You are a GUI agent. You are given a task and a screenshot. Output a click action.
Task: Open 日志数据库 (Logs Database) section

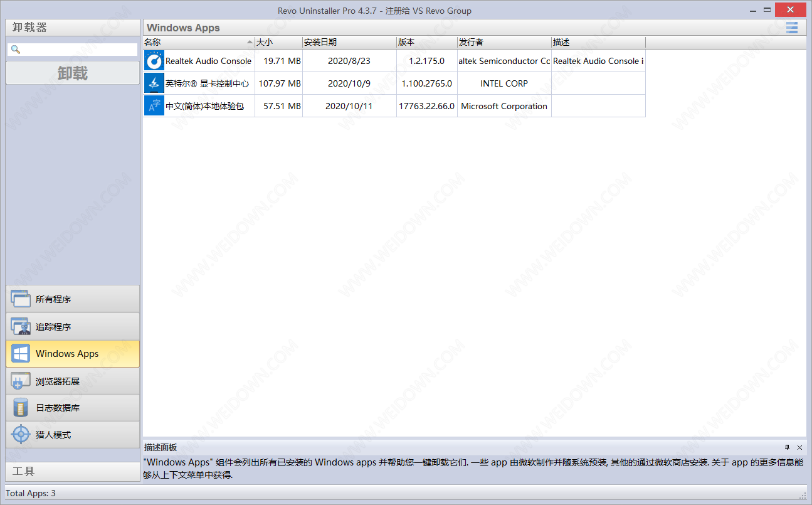[x=73, y=408]
